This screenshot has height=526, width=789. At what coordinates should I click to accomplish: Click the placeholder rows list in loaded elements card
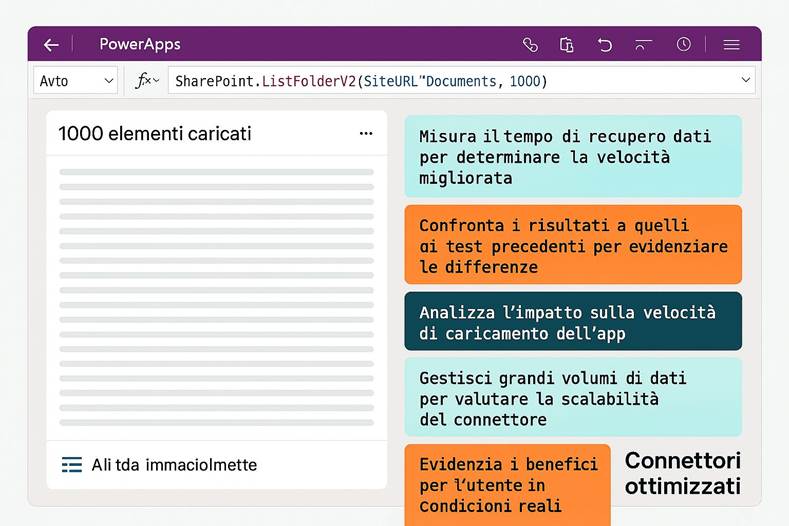tap(216, 297)
